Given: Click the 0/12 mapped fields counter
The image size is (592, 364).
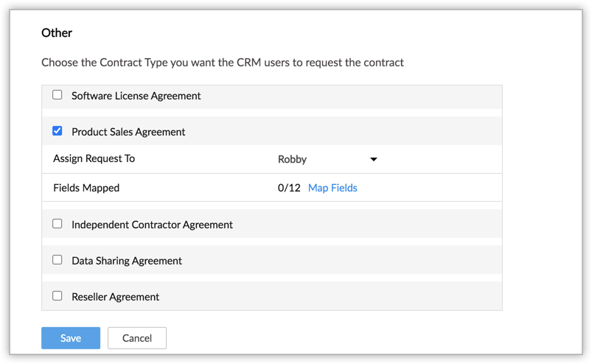Looking at the screenshot, I should click(x=289, y=188).
